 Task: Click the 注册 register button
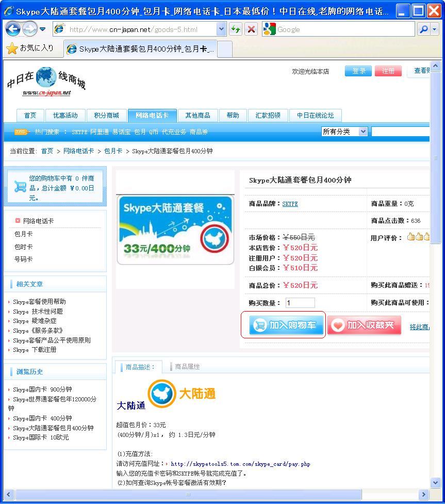pyautogui.click(x=388, y=71)
